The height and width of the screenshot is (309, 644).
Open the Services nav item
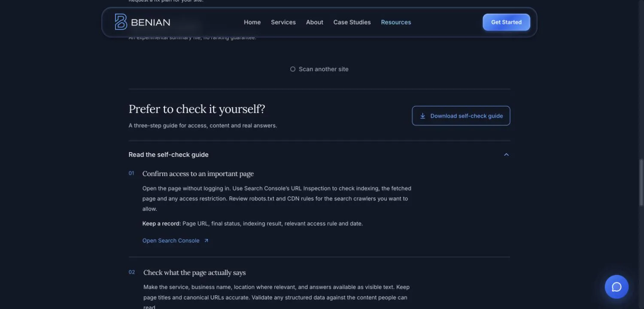pyautogui.click(x=283, y=22)
